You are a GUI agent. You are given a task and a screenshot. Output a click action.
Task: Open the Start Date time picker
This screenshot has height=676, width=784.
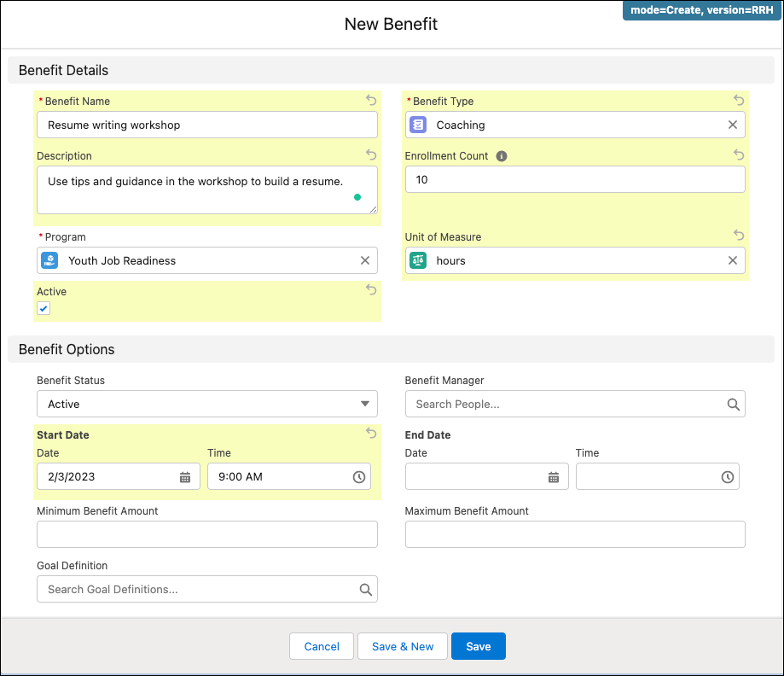point(359,477)
